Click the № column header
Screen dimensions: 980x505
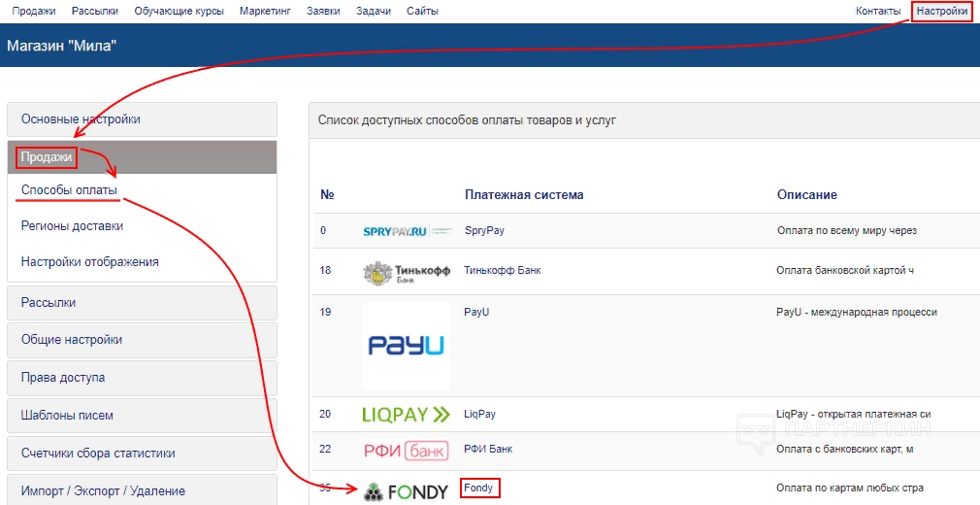click(x=328, y=194)
